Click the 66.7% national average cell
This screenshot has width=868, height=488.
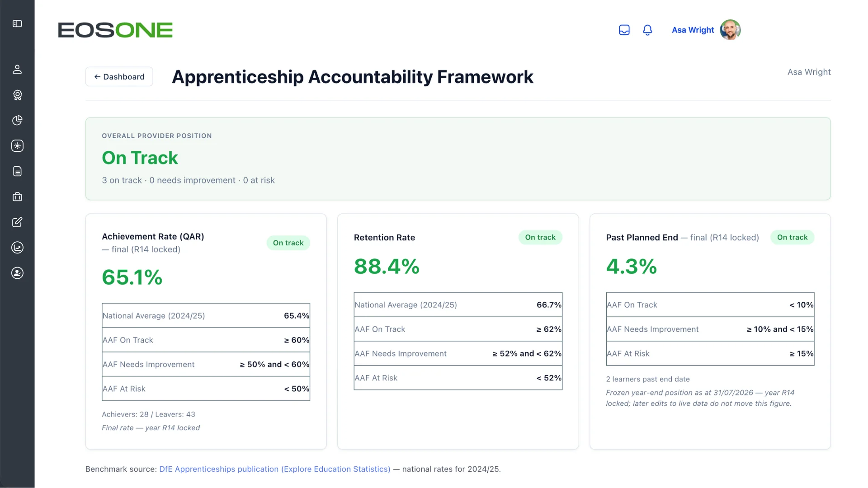pyautogui.click(x=549, y=305)
